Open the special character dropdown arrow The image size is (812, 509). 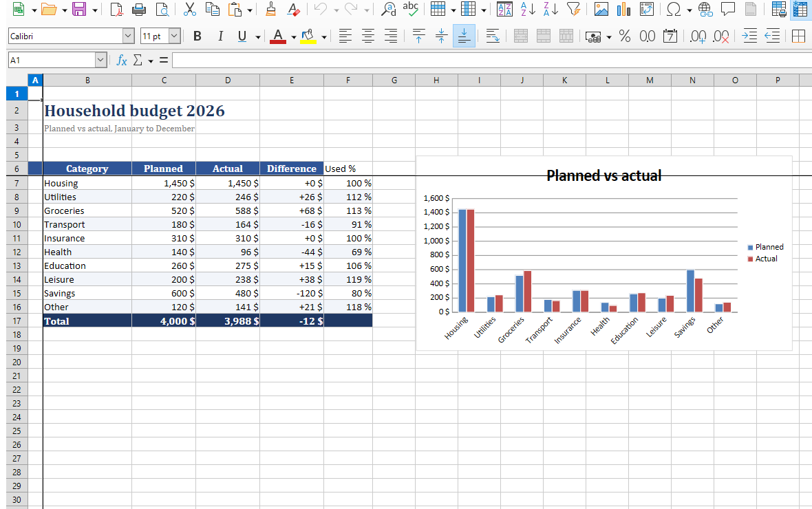click(x=689, y=10)
